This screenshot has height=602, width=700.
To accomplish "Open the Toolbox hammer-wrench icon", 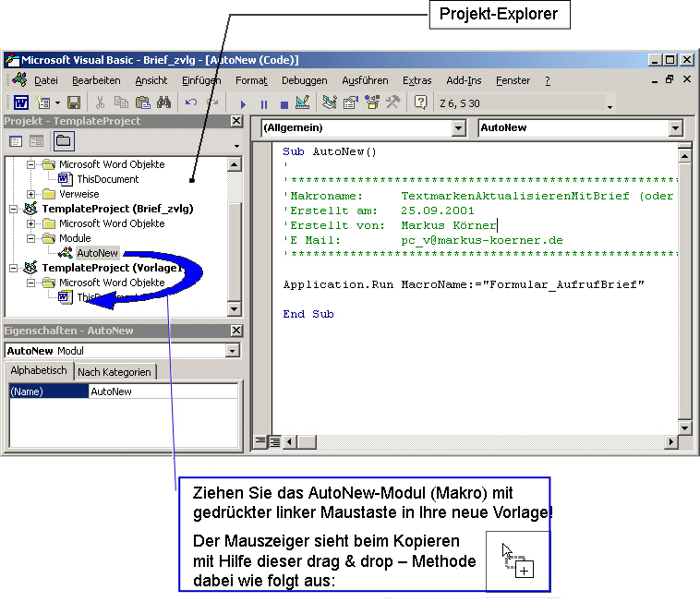I will (392, 102).
